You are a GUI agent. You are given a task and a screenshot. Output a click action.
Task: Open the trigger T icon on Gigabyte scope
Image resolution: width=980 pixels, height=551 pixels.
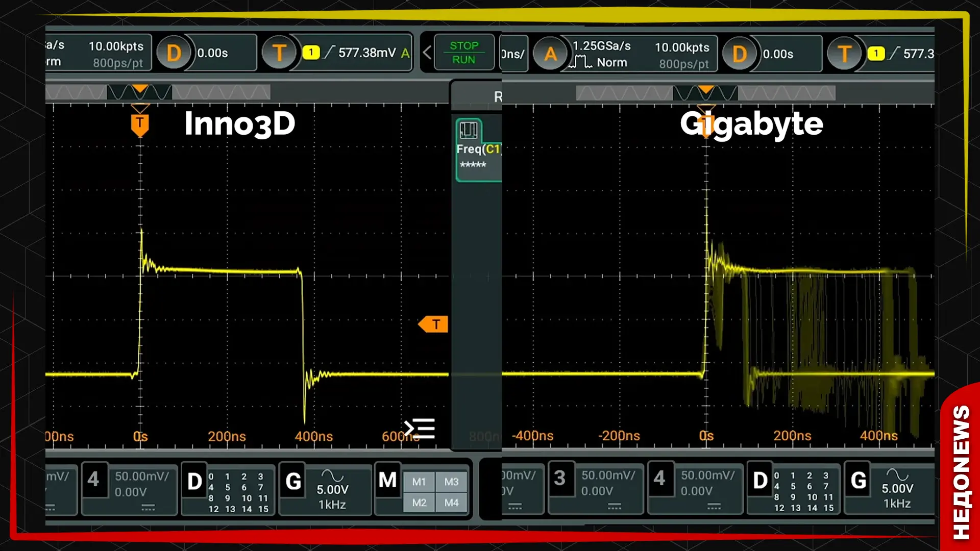844,54
